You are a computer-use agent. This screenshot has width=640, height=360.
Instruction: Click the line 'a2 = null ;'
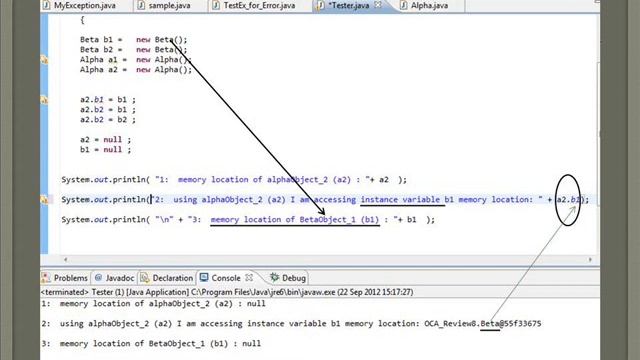tap(105, 140)
